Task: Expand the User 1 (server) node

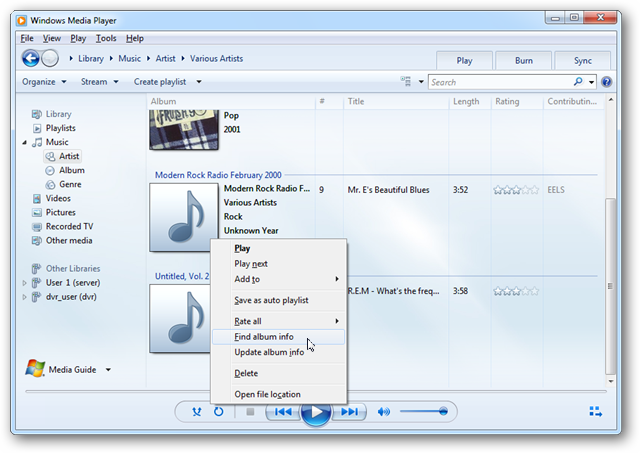Action: pos(24,283)
